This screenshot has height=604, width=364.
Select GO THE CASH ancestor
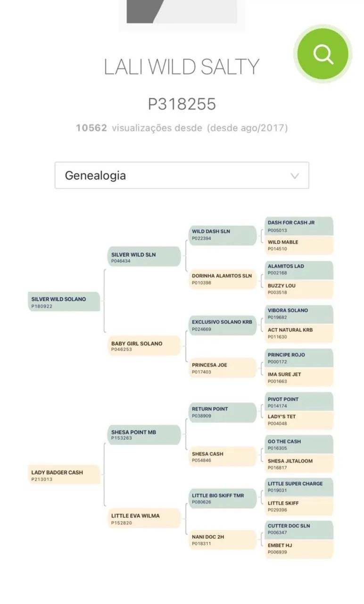coord(298,445)
